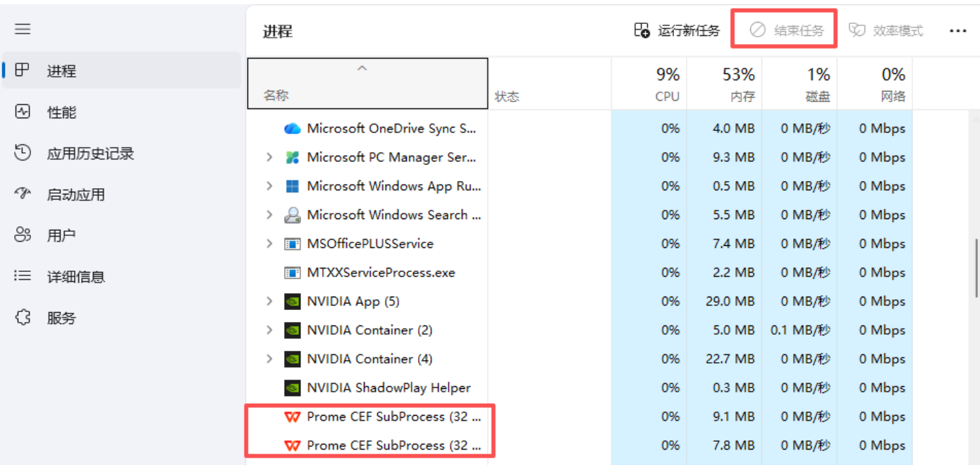This screenshot has height=465, width=980.
Task: Open the three-dot more options menu
Action: pos(957,31)
